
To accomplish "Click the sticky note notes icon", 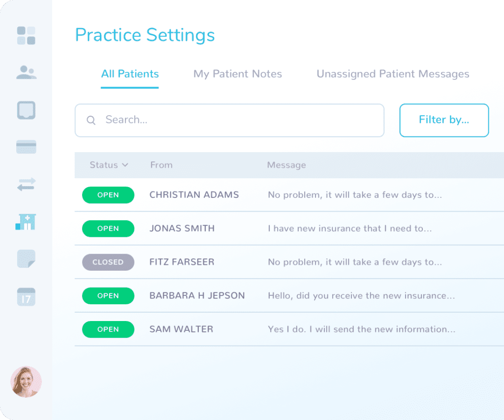I will tap(27, 258).
